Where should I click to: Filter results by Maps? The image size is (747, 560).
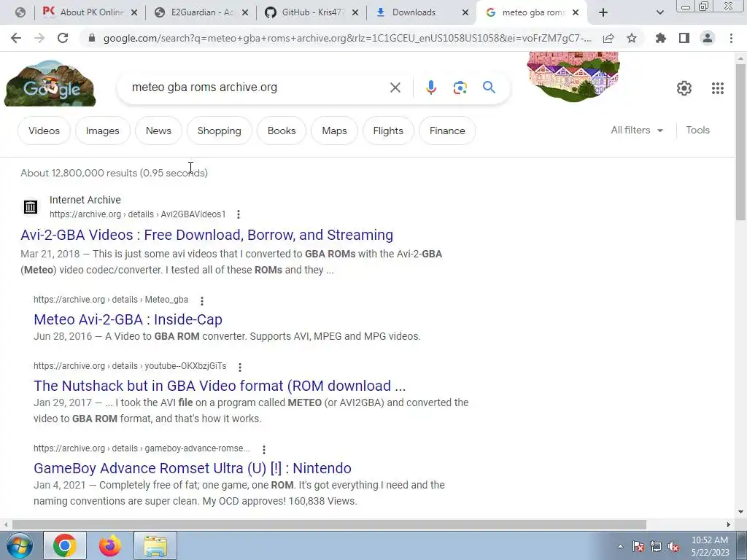tap(334, 131)
